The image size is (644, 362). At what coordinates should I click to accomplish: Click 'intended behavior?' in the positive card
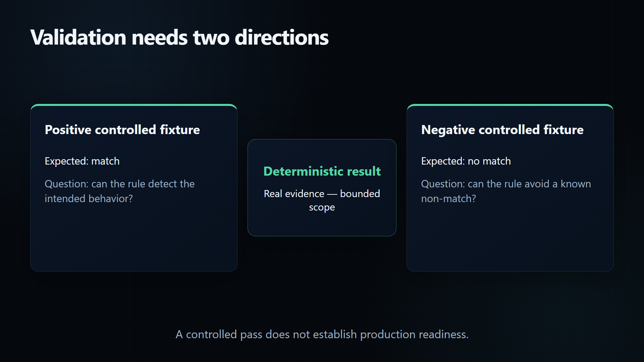click(x=89, y=199)
